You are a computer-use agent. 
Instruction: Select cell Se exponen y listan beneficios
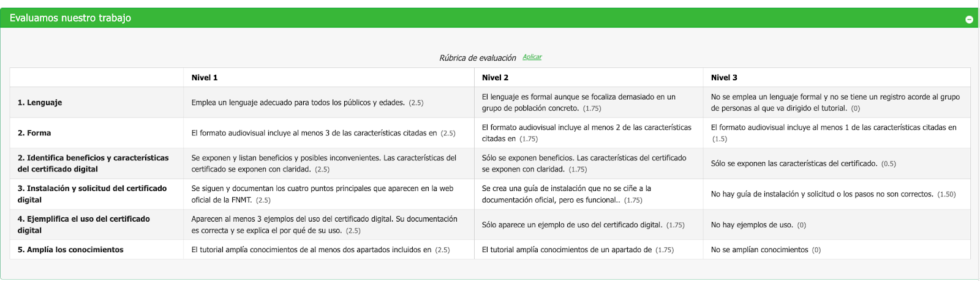328,163
